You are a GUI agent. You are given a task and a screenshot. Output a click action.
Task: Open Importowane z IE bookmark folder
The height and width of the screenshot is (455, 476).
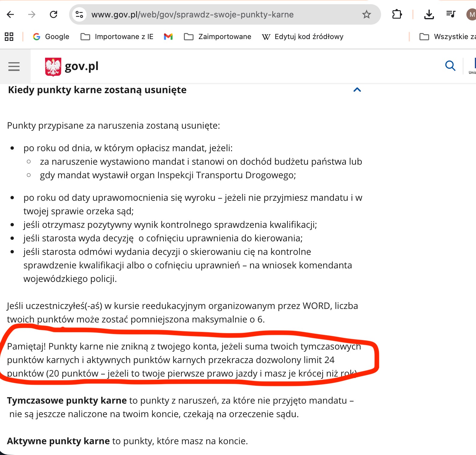click(x=117, y=37)
